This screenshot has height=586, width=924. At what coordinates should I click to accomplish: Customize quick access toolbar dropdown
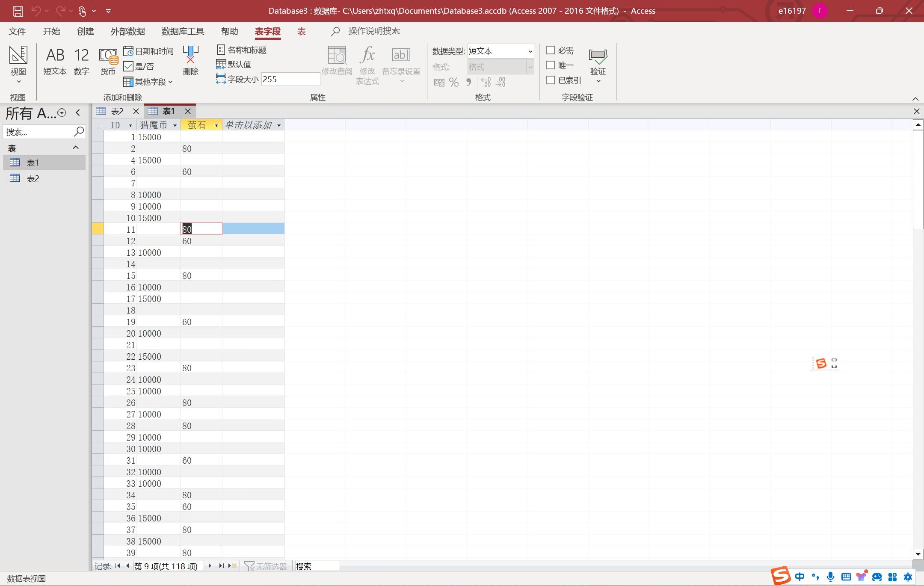pyautogui.click(x=108, y=11)
